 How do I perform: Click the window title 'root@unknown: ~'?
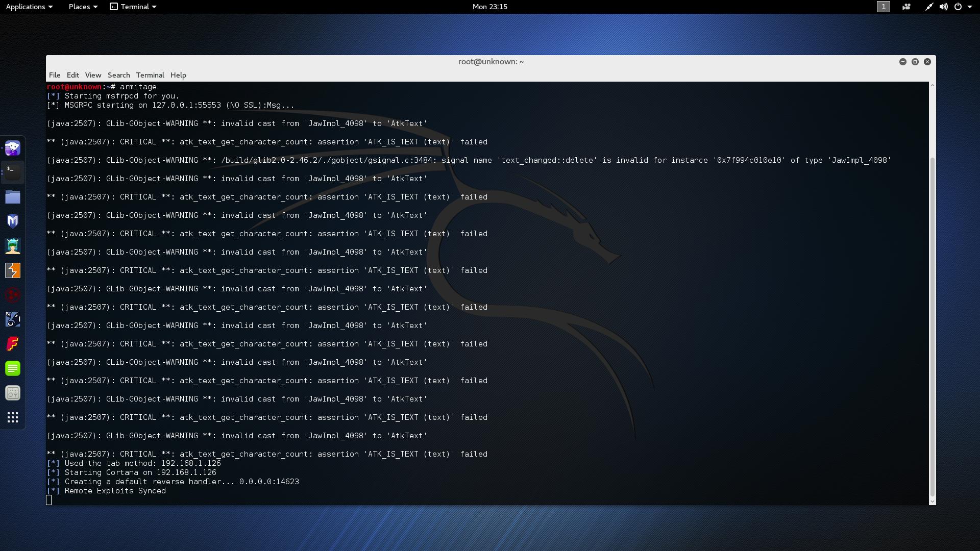491,62
